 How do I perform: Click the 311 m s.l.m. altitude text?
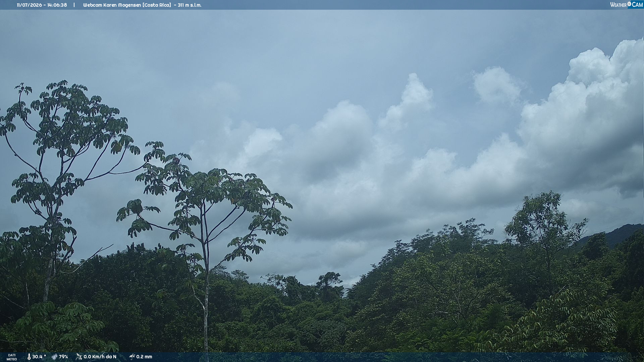(x=190, y=5)
